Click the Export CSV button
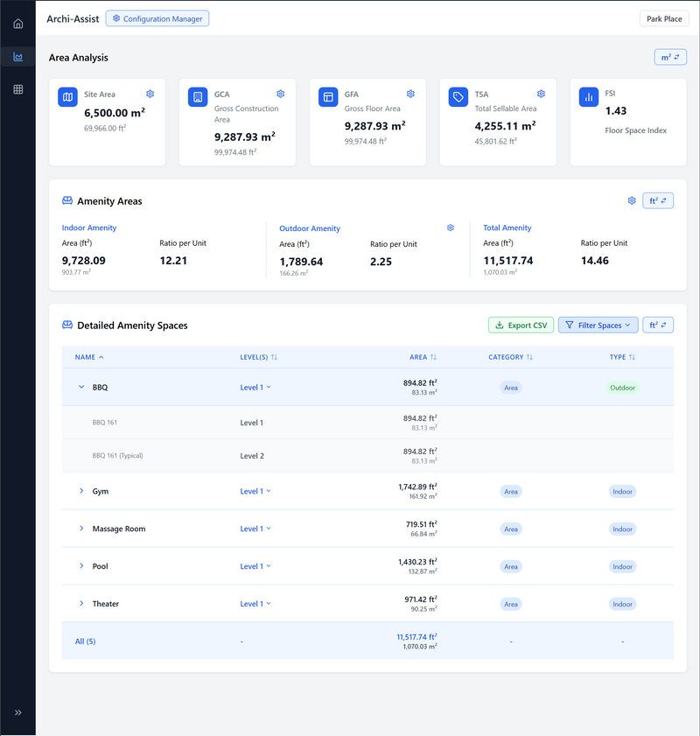The height and width of the screenshot is (736, 700). click(521, 326)
